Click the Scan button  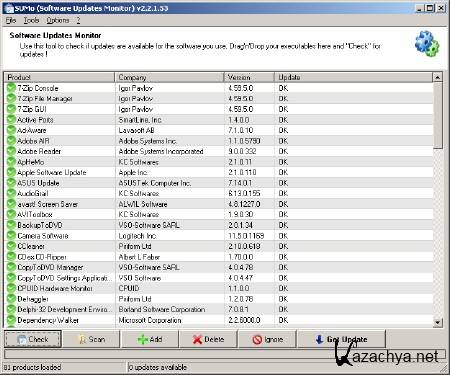coord(91,339)
